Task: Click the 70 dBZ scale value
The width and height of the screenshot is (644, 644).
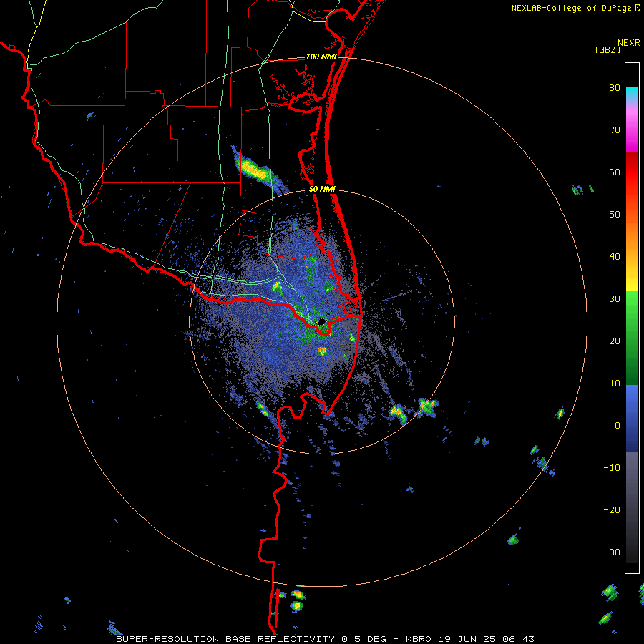Action: coord(615,130)
